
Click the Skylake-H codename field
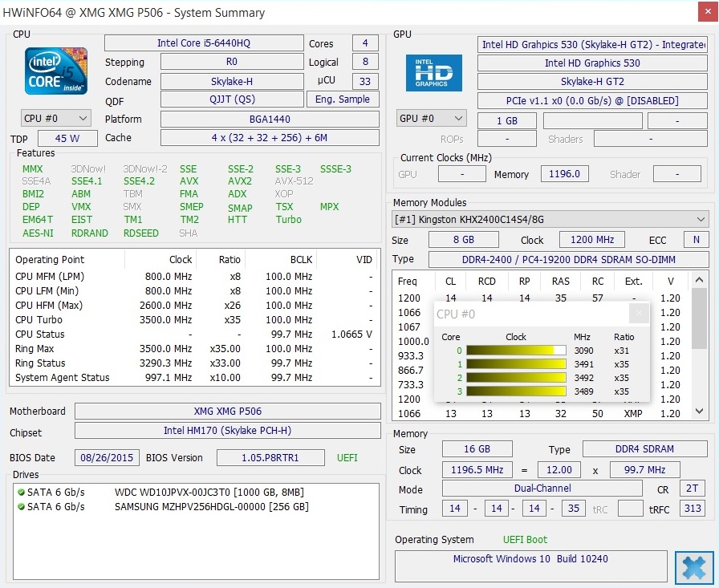[232, 81]
